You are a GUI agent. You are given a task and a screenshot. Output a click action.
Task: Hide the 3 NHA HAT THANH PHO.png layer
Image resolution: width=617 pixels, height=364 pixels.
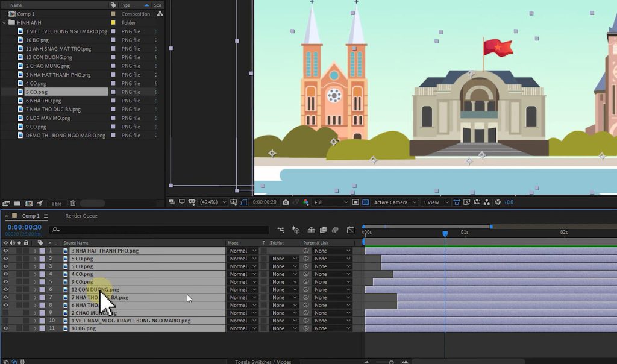click(x=5, y=250)
